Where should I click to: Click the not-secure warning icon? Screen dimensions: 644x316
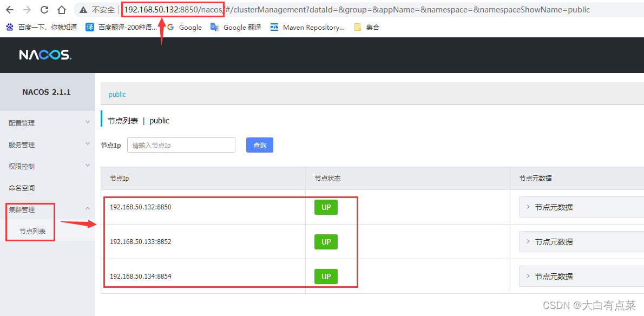83,9
